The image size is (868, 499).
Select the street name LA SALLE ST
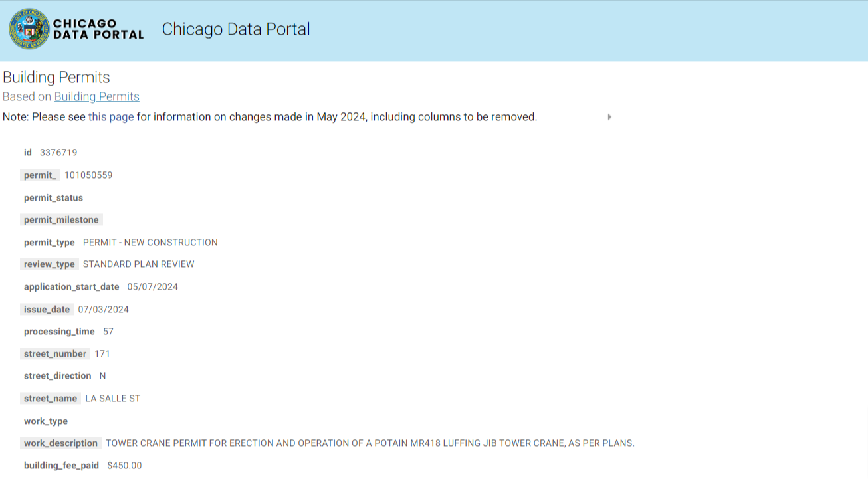click(x=113, y=399)
